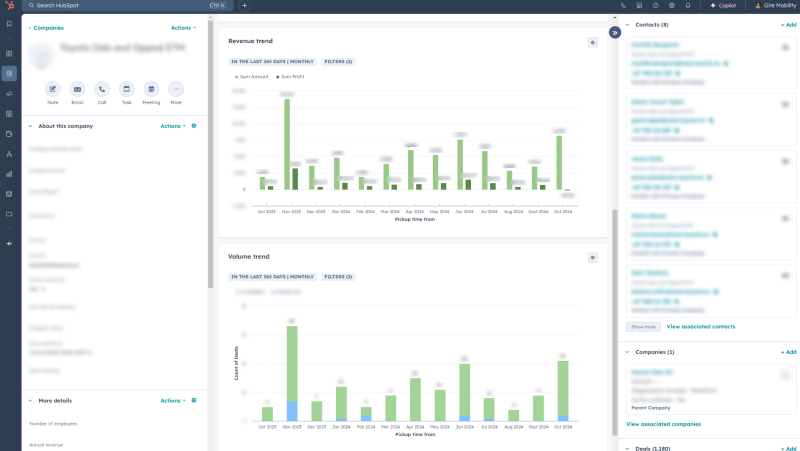Open the Settings gear in top bar
This screenshot has width=800, height=451.
click(x=671, y=6)
